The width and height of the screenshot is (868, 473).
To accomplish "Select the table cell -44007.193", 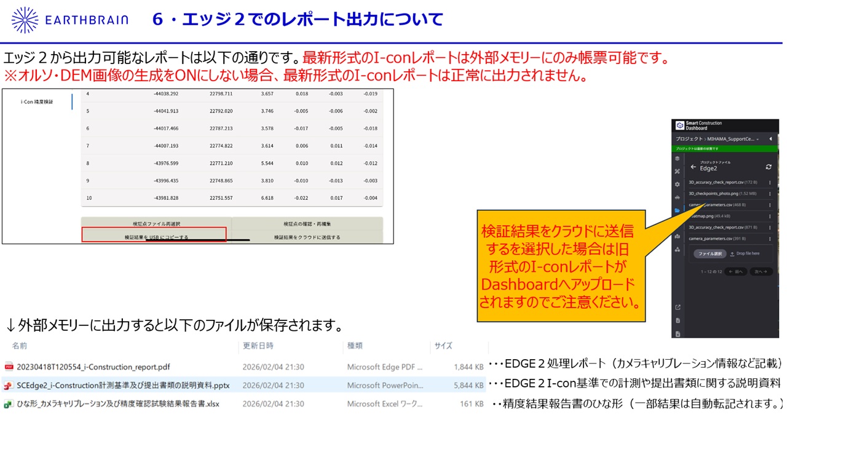I will (166, 146).
